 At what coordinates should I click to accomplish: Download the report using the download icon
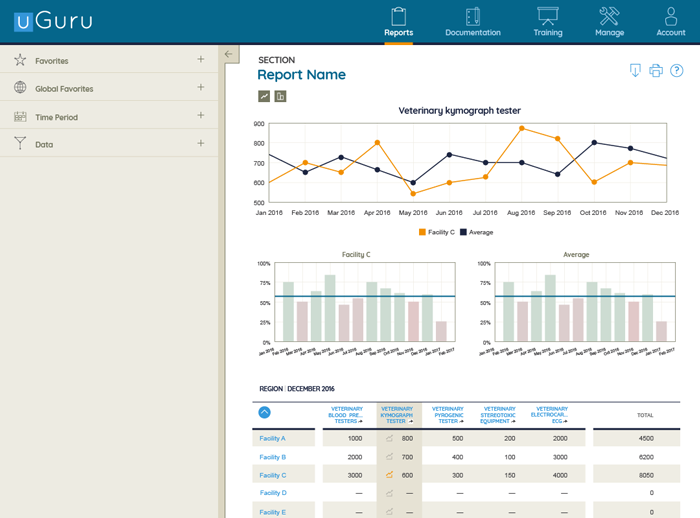pyautogui.click(x=634, y=71)
